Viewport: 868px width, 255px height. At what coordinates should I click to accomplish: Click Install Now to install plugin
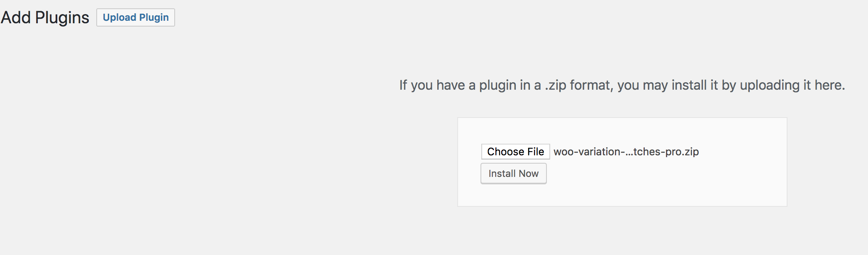click(x=513, y=174)
